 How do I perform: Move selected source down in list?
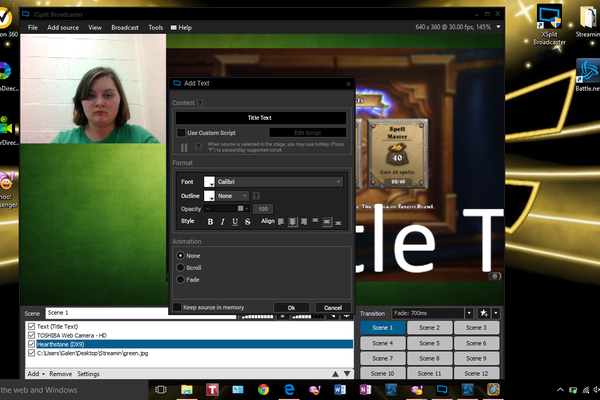click(x=347, y=374)
